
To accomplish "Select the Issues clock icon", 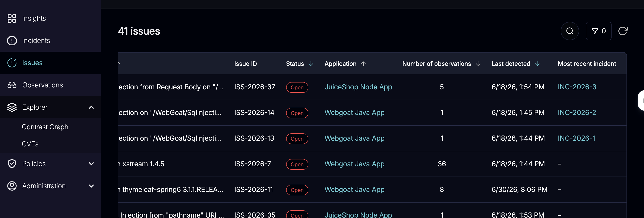I will point(12,63).
